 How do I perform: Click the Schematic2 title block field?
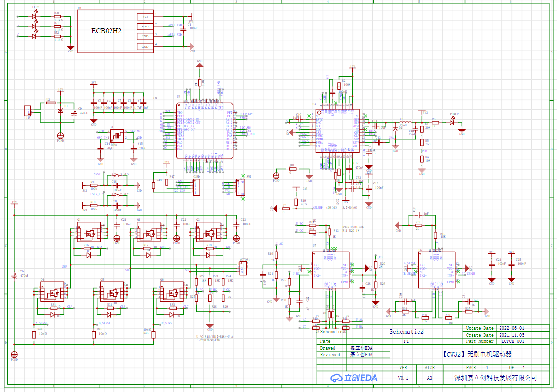pyautogui.click(x=407, y=332)
